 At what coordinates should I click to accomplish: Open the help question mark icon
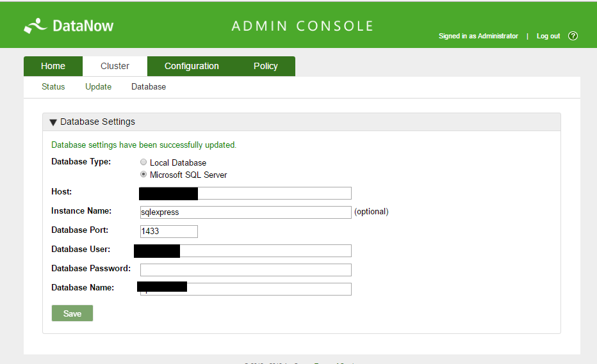point(573,36)
